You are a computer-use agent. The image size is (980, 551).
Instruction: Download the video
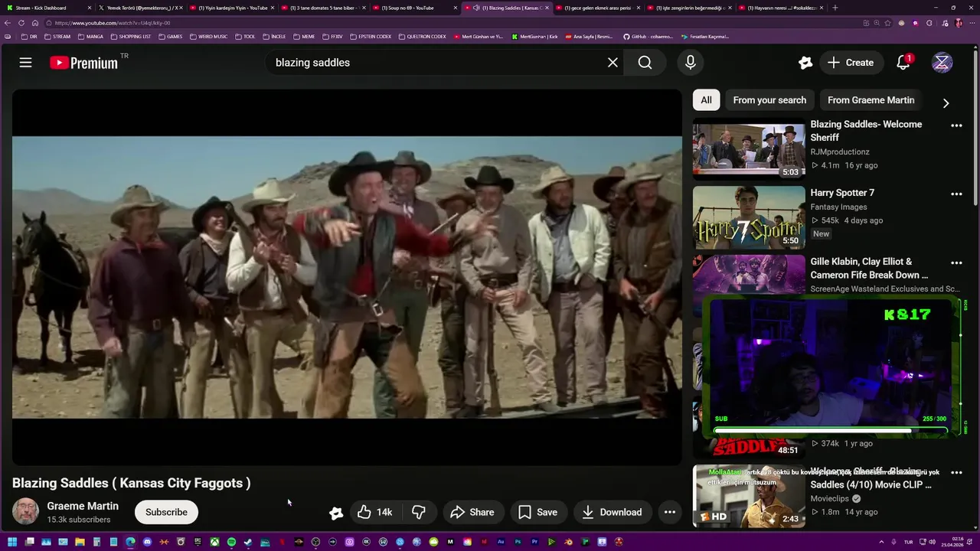coord(612,512)
